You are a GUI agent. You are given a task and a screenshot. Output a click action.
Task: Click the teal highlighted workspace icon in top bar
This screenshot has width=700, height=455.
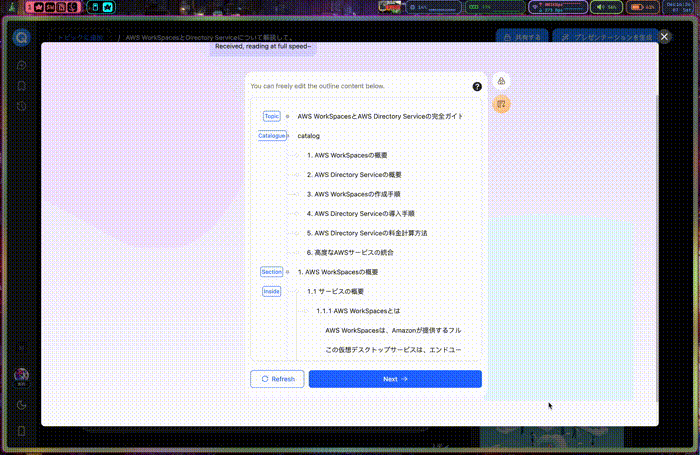click(x=108, y=7)
